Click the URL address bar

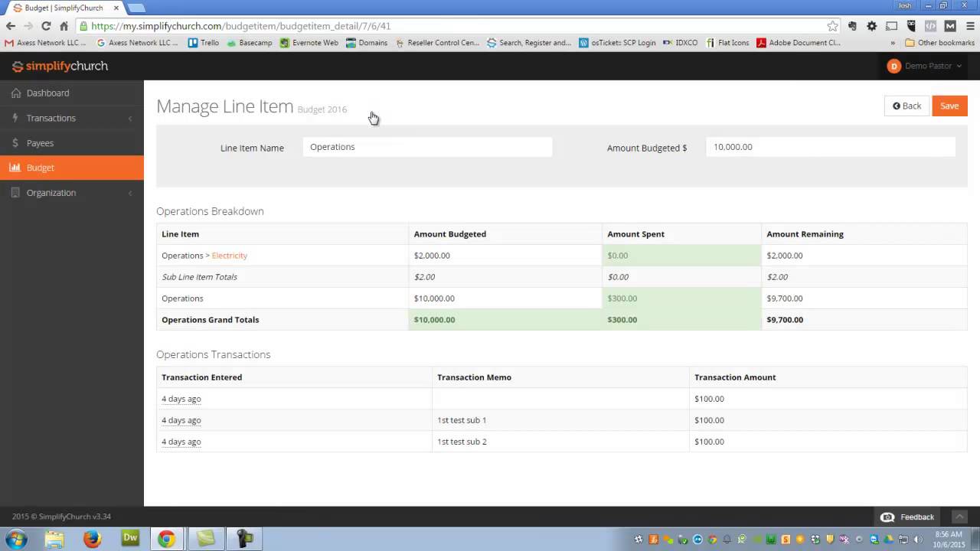452,26
